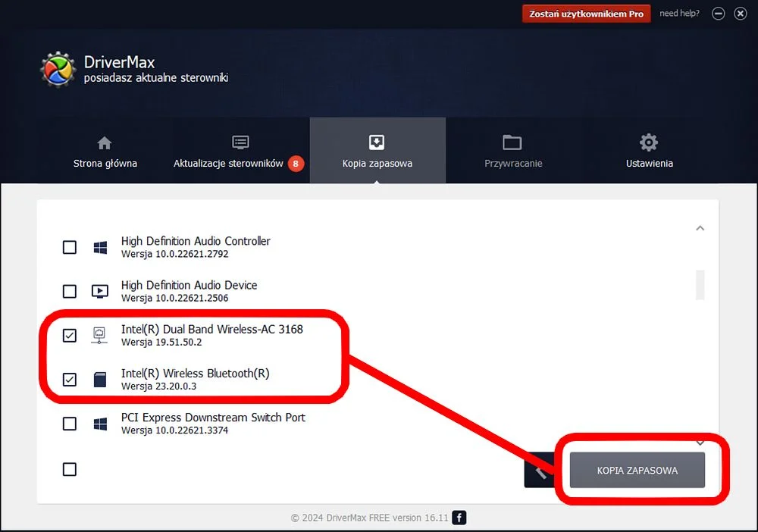Select the Intel(R) Wireless Bluetooth(R) name
The height and width of the screenshot is (532, 758).
click(x=196, y=373)
